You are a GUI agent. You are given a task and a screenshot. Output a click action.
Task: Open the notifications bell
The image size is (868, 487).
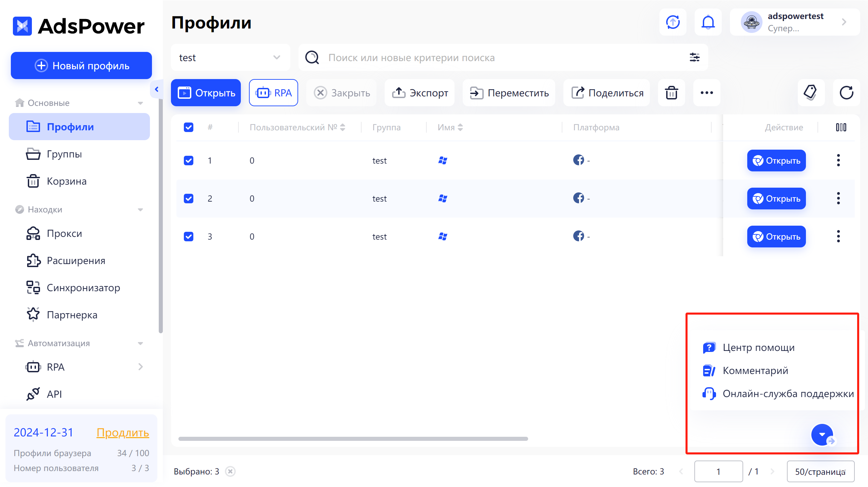coord(708,22)
